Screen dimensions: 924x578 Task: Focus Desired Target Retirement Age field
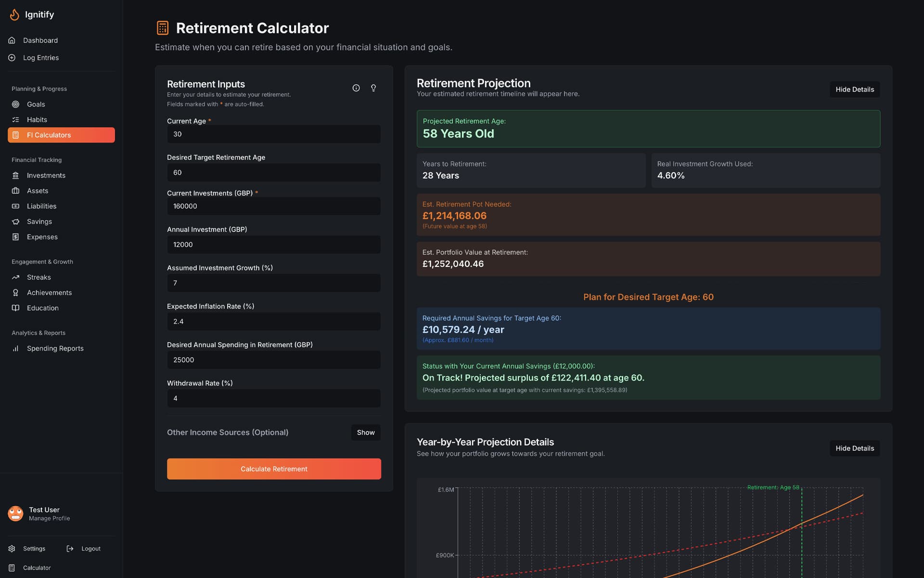coord(274,172)
